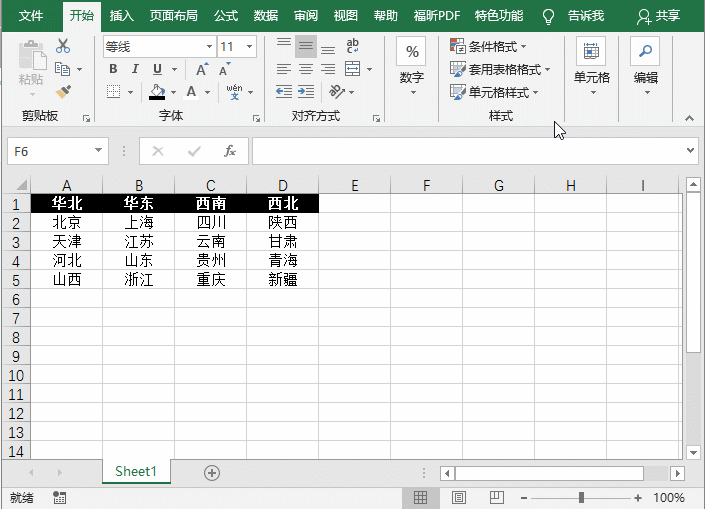Click the Paste clipboard icon
705x509 pixels.
(32, 55)
